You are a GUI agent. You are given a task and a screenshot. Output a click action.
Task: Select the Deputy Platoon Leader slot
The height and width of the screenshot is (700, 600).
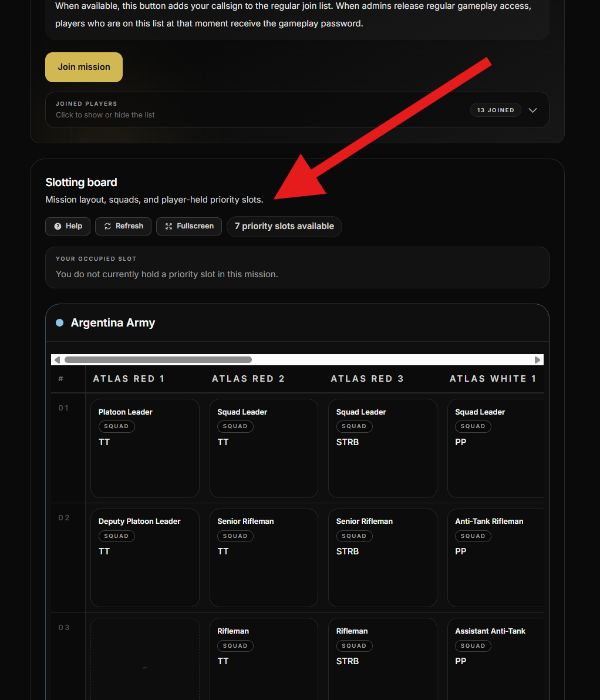pos(144,557)
